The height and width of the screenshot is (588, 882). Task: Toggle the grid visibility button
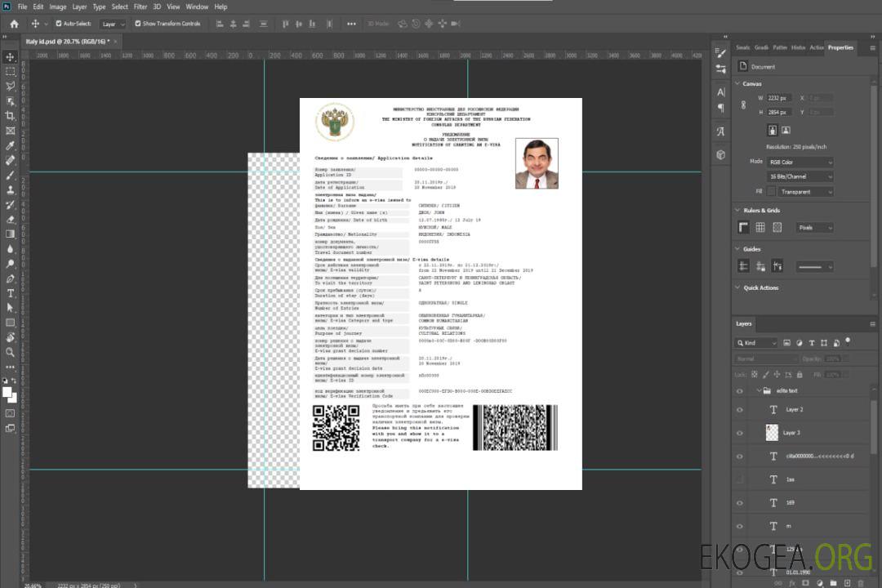click(760, 227)
